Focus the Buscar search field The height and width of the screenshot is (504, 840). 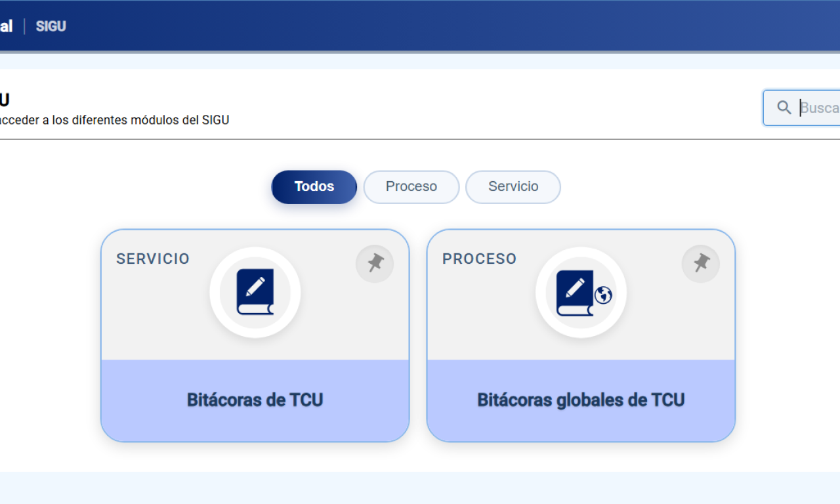pyautogui.click(x=801, y=108)
